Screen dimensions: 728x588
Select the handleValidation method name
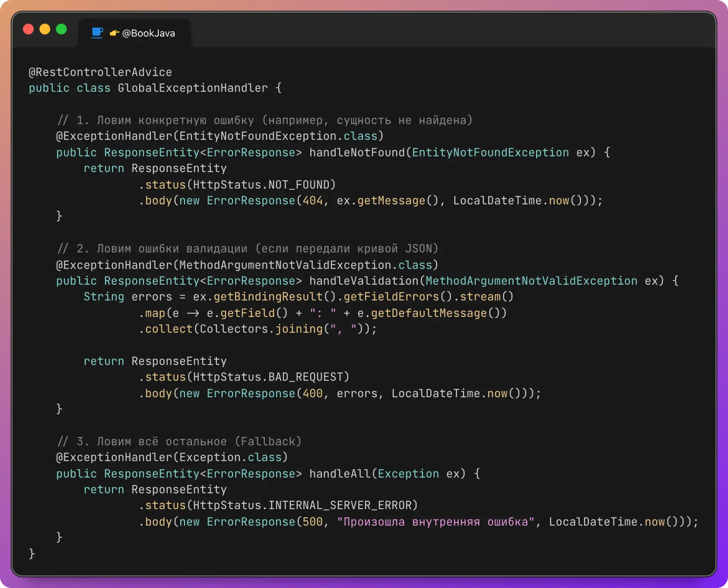[x=364, y=281]
